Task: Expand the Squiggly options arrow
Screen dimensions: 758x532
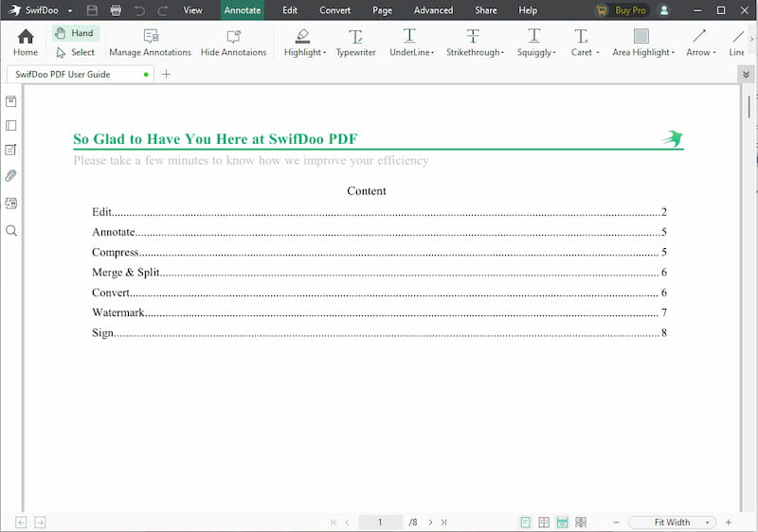Action: 554,52
